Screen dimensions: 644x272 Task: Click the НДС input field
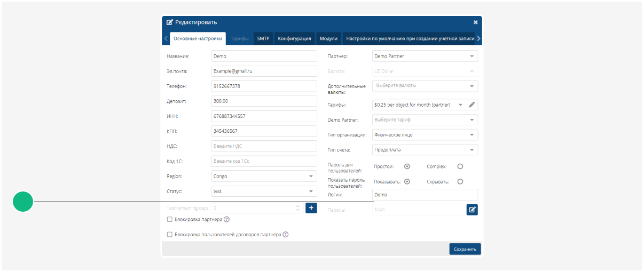click(264, 146)
